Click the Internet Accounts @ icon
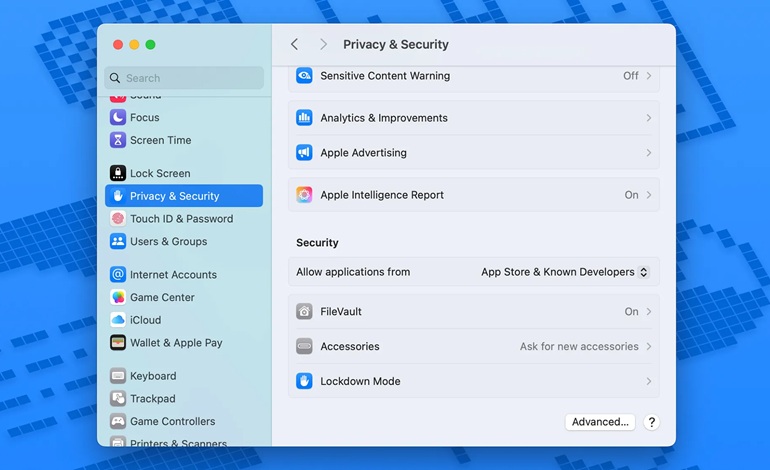770x470 pixels. tap(118, 274)
